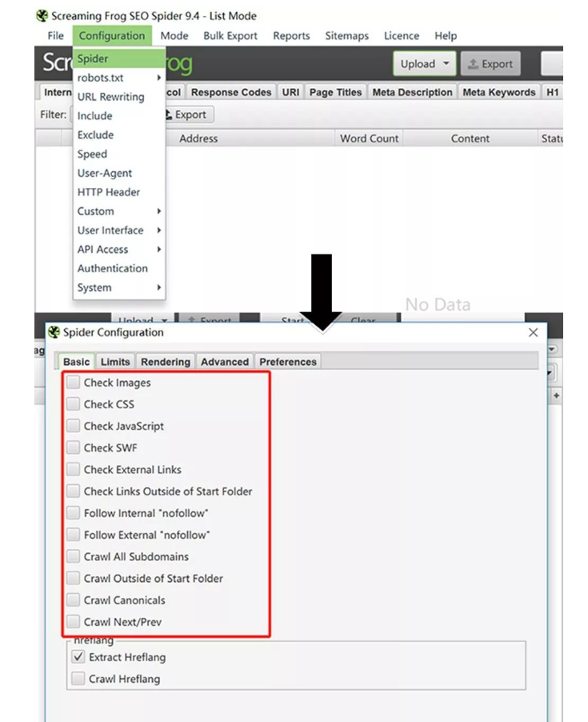Switch to the Response Codes tab
The width and height of the screenshot is (588, 722).
pos(231,92)
